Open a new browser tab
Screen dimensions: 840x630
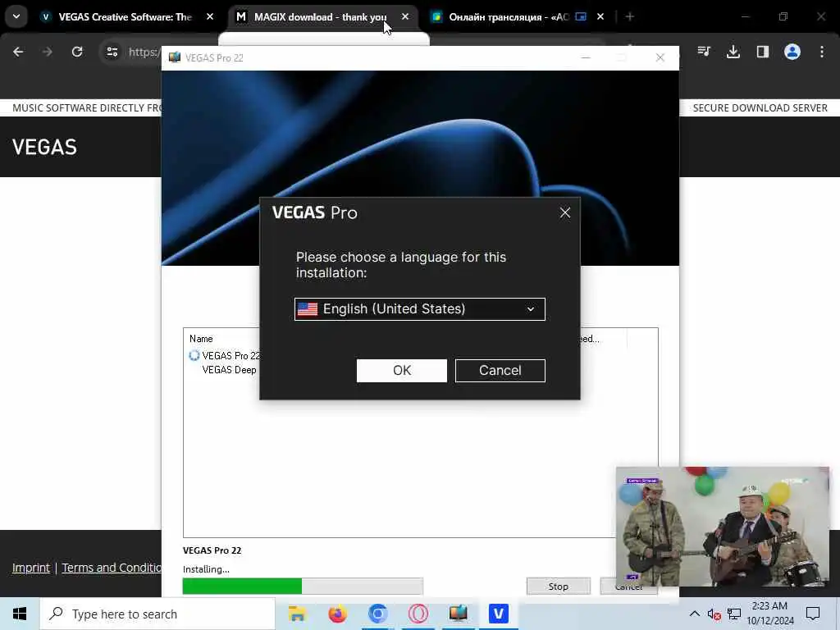pos(630,17)
